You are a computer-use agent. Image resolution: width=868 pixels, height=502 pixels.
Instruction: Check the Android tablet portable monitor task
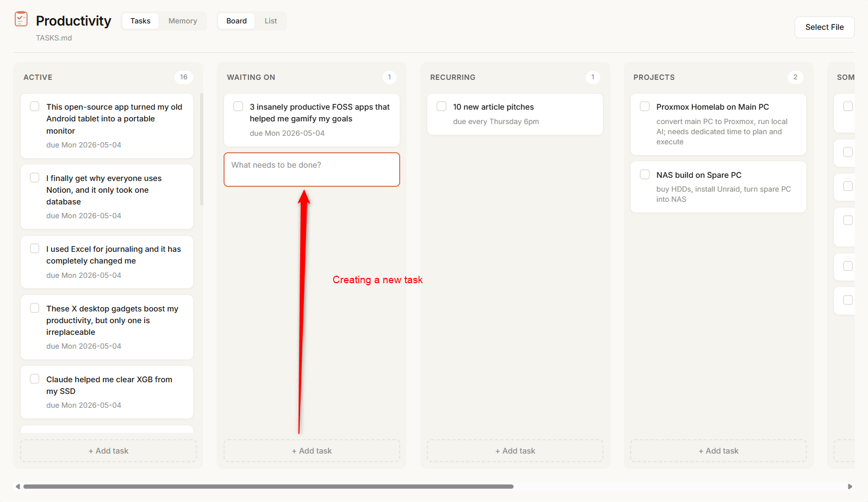tap(35, 106)
